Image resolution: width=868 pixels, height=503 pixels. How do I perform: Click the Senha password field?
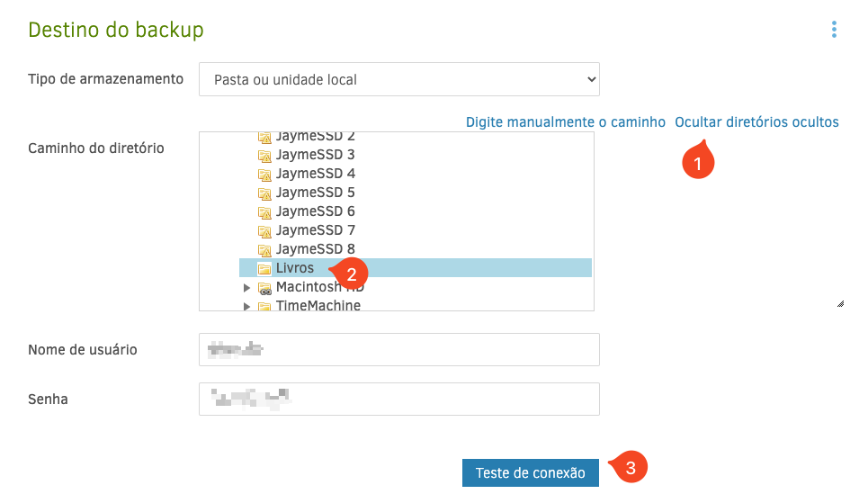[x=398, y=399]
